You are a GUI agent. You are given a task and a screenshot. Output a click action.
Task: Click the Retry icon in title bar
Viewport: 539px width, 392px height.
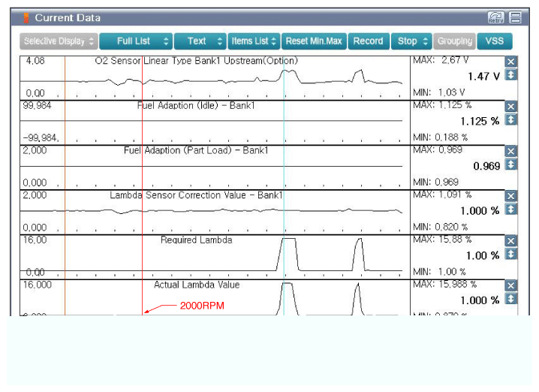pos(495,17)
